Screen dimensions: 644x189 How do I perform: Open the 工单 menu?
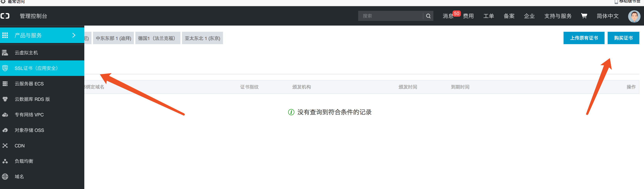(x=489, y=16)
